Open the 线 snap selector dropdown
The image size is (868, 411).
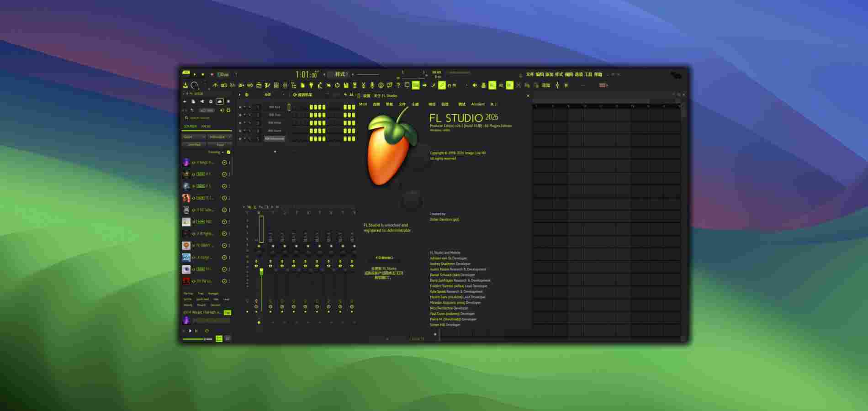(459, 85)
